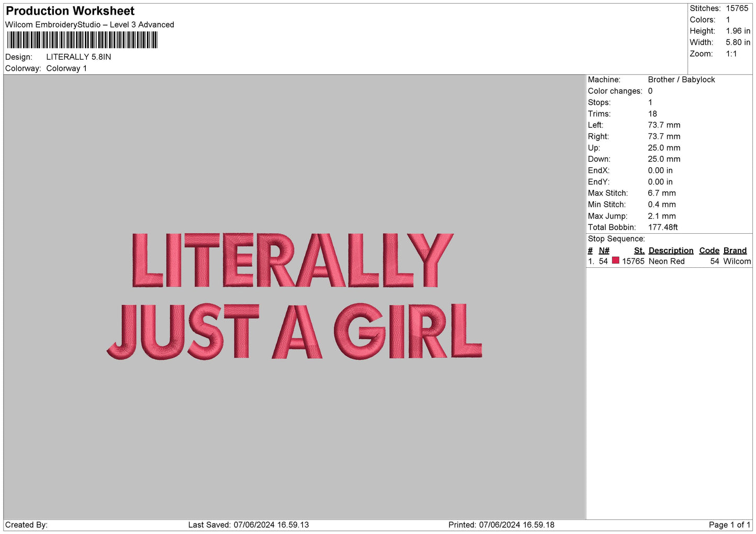Viewport: 756px width, 534px height.
Task: Click the 'Page 1 of 1' indicator
Action: pos(729,525)
